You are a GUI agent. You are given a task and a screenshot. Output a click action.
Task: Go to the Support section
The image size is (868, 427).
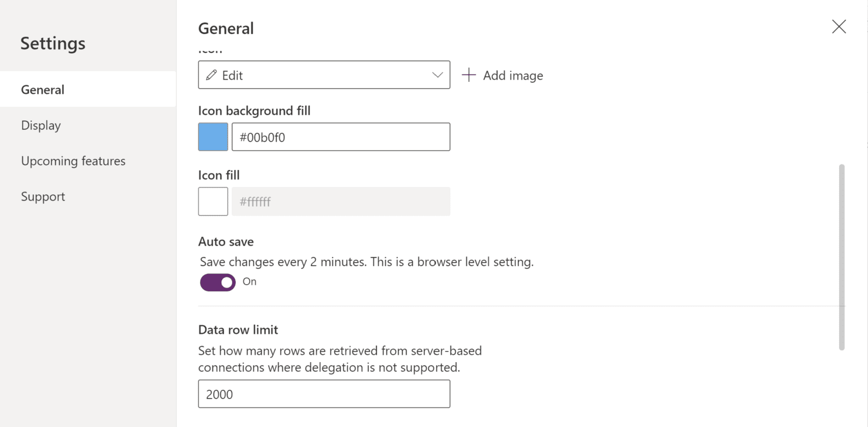coord(42,196)
